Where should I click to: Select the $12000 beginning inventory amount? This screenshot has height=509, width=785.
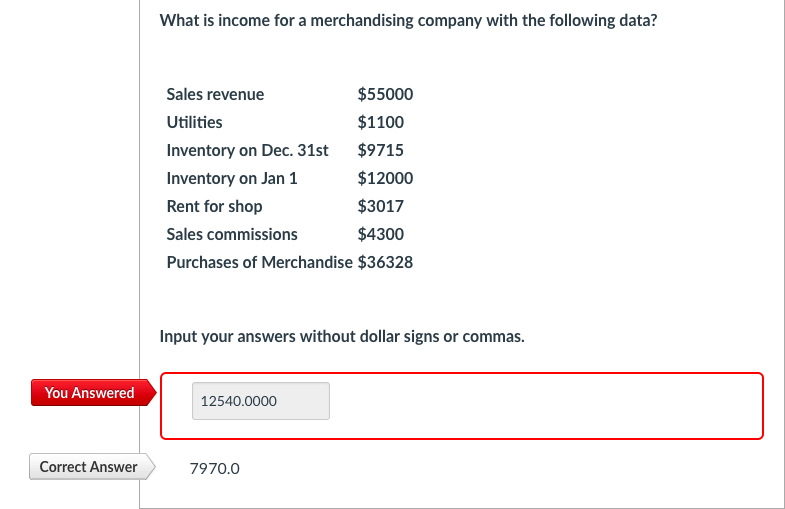point(385,178)
